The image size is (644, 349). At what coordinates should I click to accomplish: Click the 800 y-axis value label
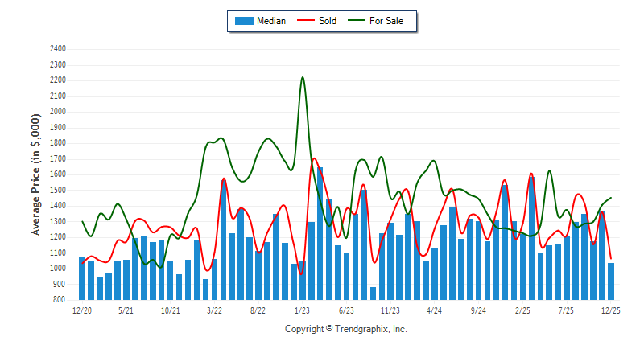point(59,300)
